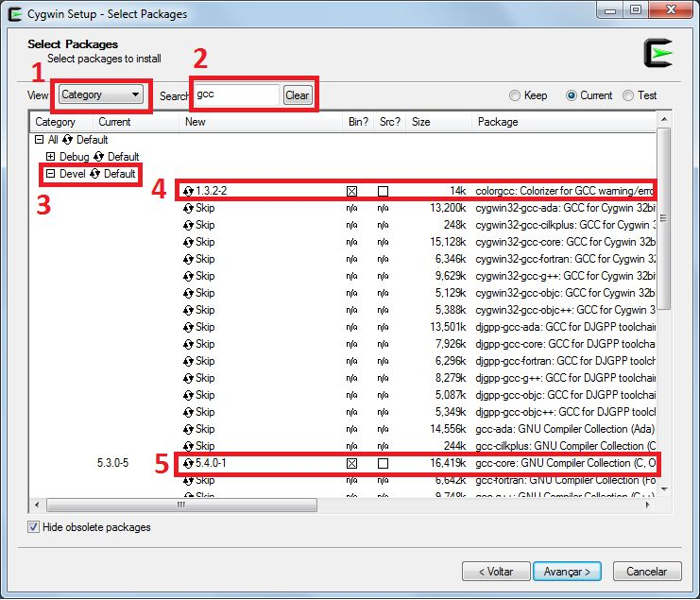Click Skip cycle icon for cygwin32-gcc-fortran

point(188,259)
